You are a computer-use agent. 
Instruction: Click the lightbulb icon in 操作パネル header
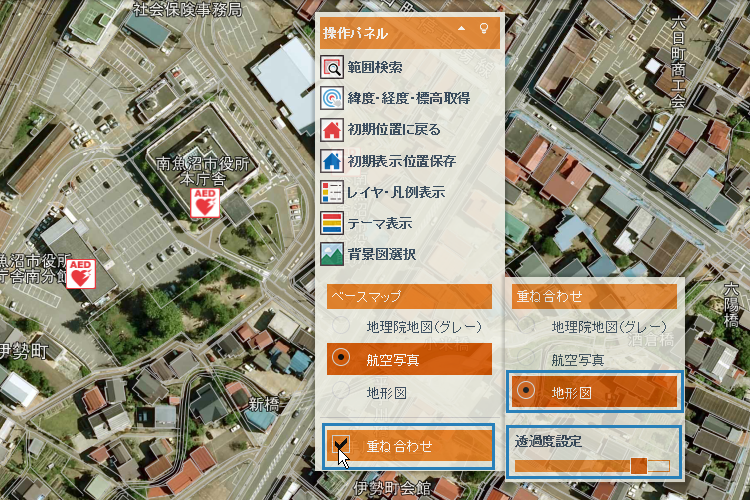coord(484,29)
